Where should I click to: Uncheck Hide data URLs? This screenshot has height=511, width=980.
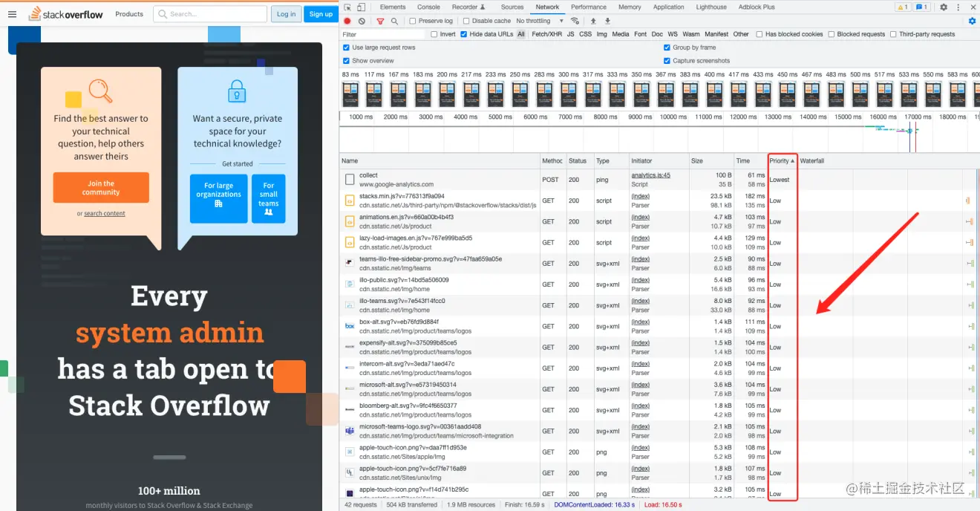[x=463, y=34]
